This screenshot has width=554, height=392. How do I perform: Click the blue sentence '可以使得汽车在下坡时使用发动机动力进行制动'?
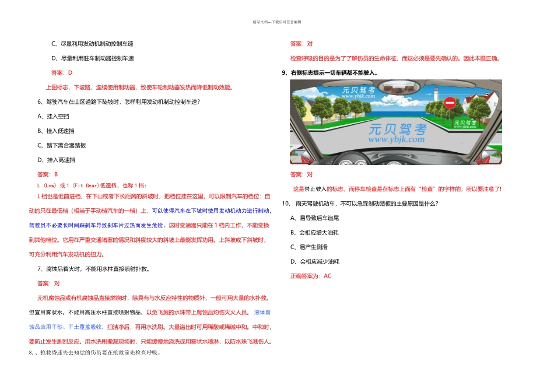point(211,211)
